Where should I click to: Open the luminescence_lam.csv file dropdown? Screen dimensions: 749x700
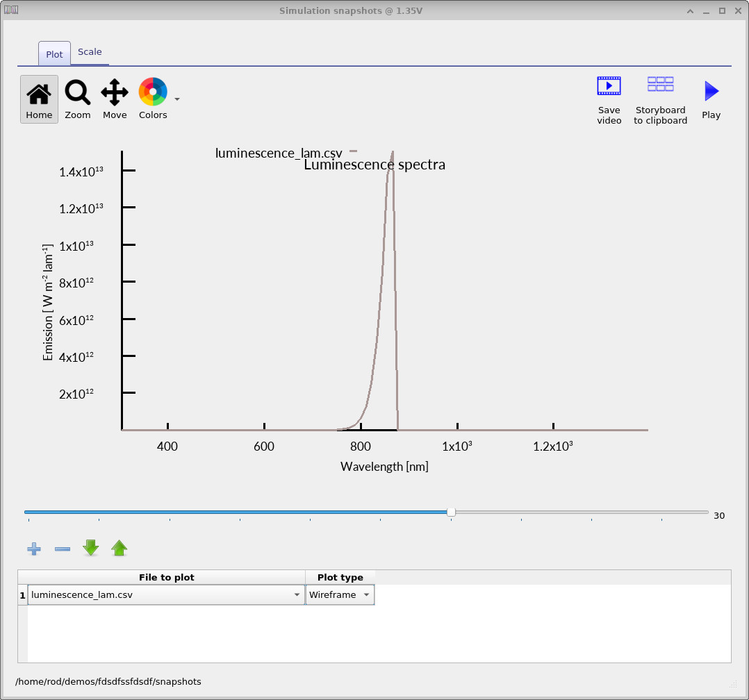pos(166,595)
